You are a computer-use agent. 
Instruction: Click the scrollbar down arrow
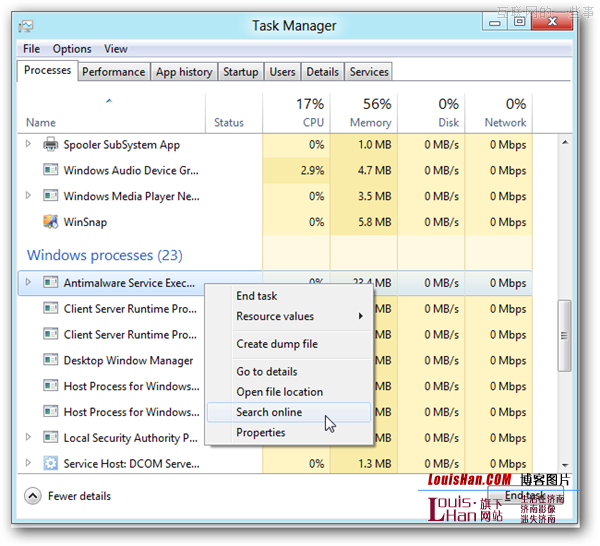[565, 465]
